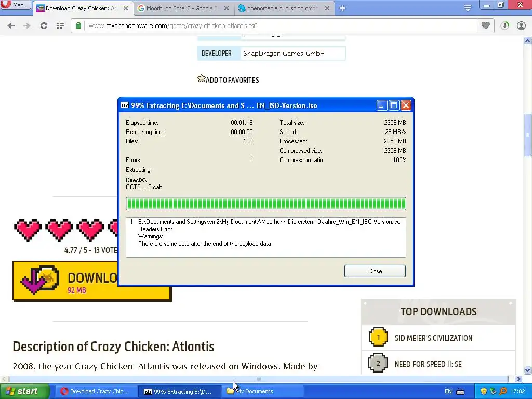Screen dimensions: 532x399
Task: Switch to 7-Zip extracting taskbar button
Action: (180, 391)
